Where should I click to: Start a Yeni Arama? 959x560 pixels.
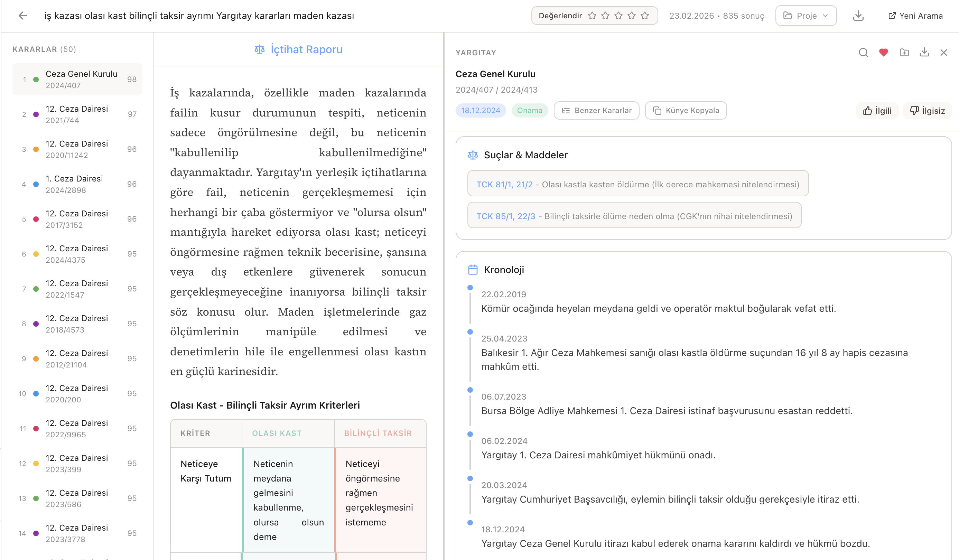[x=915, y=16]
